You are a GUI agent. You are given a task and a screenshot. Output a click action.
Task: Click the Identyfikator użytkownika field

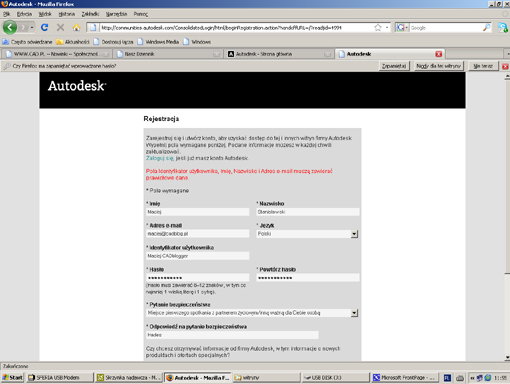tap(197, 256)
